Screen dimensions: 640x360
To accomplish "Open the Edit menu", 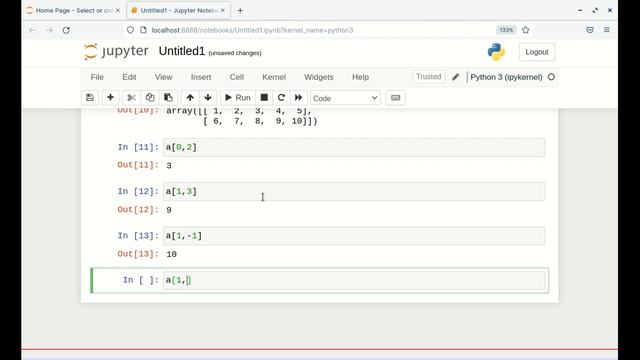I will [x=129, y=77].
